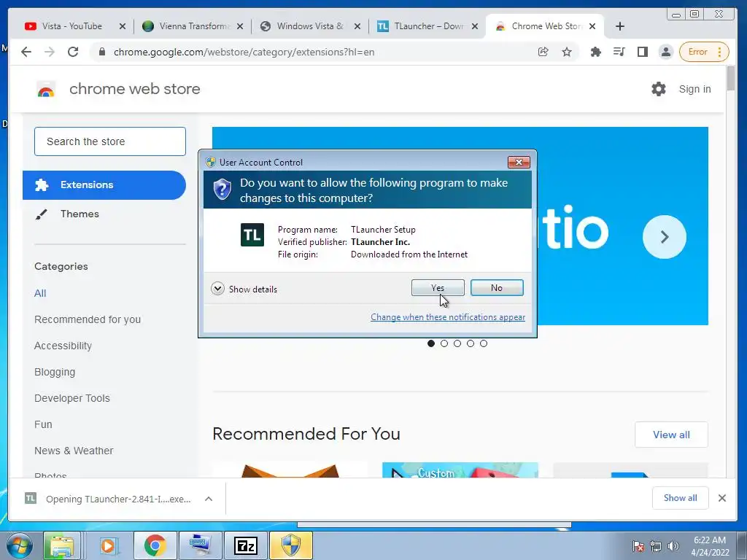Choose All category

[40, 293]
